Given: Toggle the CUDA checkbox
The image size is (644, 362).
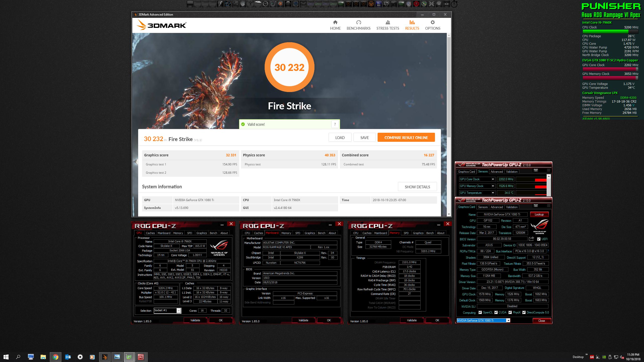Looking at the screenshot, I should point(496,312).
